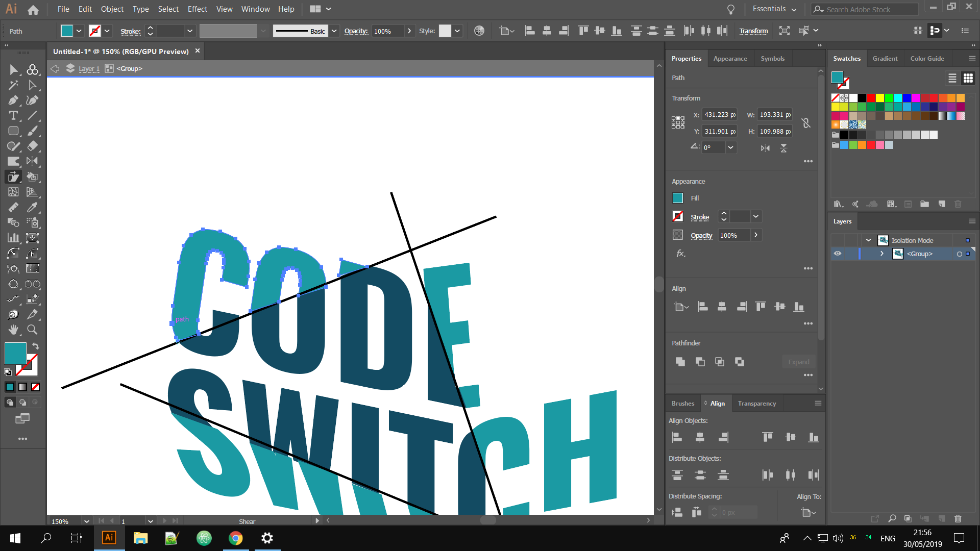Set None mode button below fill box

tap(36, 387)
